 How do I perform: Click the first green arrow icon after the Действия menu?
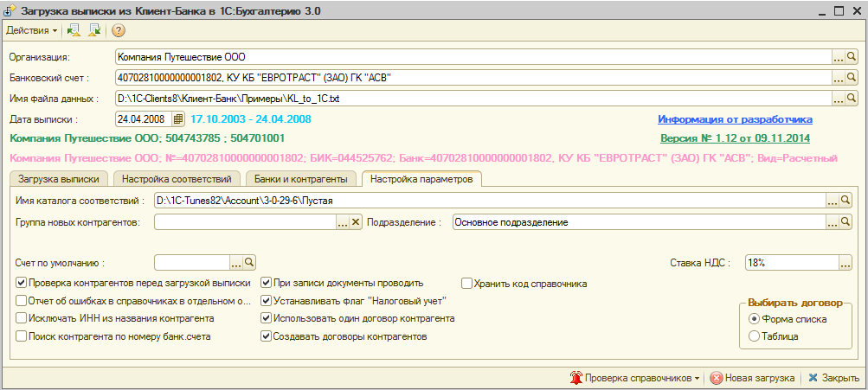tap(73, 30)
